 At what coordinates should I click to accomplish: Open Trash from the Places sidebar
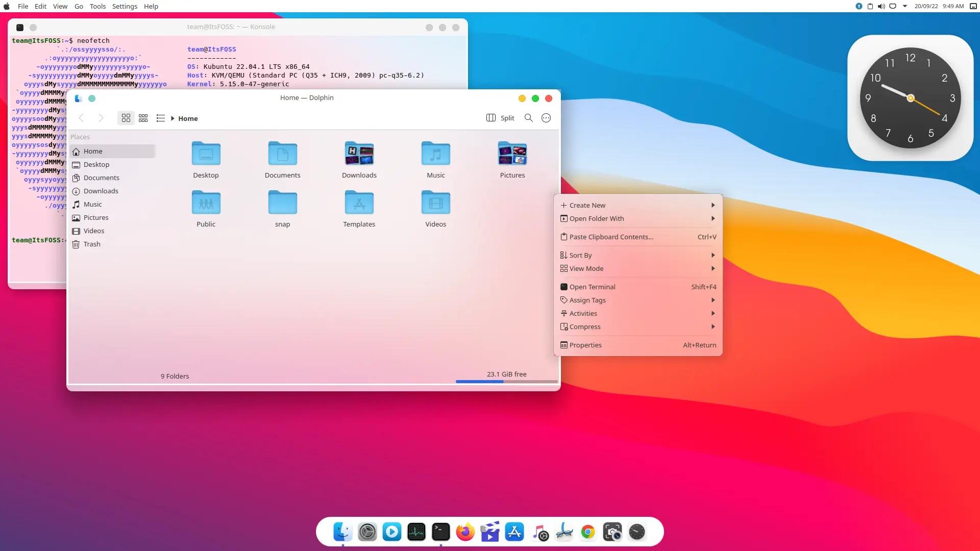92,244
